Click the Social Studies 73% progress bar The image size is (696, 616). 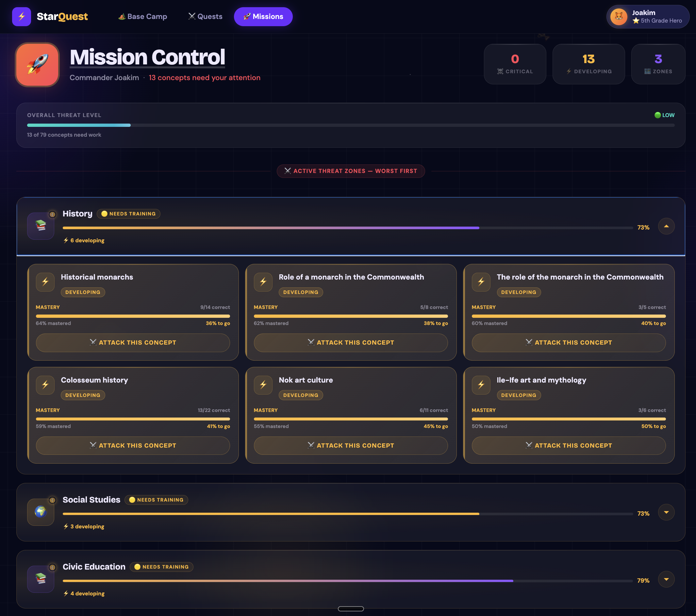[x=348, y=513]
